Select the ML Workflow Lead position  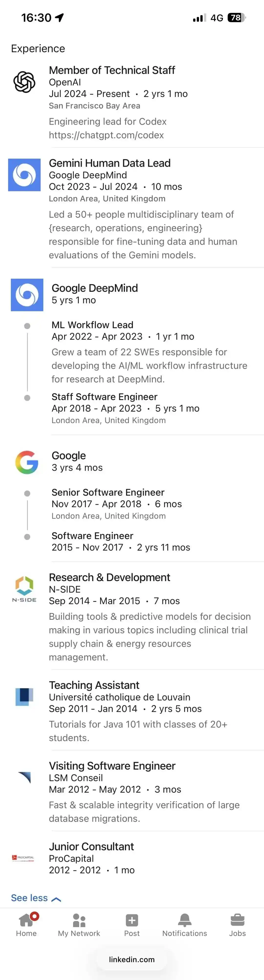[x=92, y=325]
